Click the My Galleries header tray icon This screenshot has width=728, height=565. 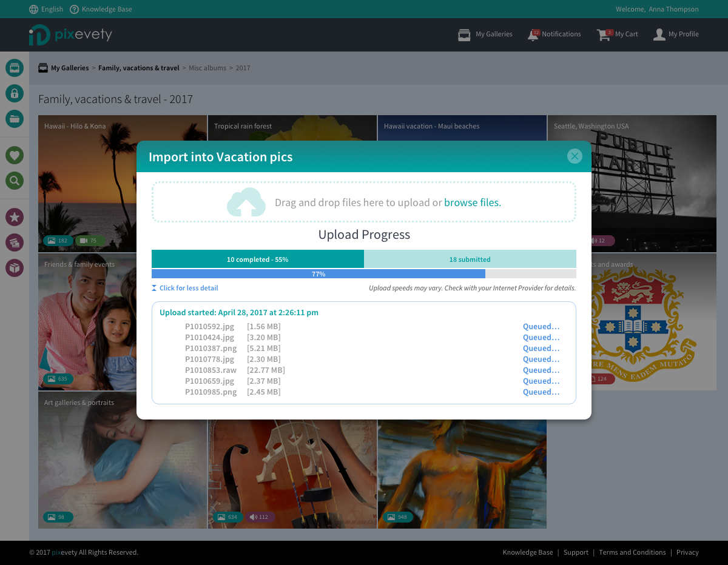click(x=464, y=35)
